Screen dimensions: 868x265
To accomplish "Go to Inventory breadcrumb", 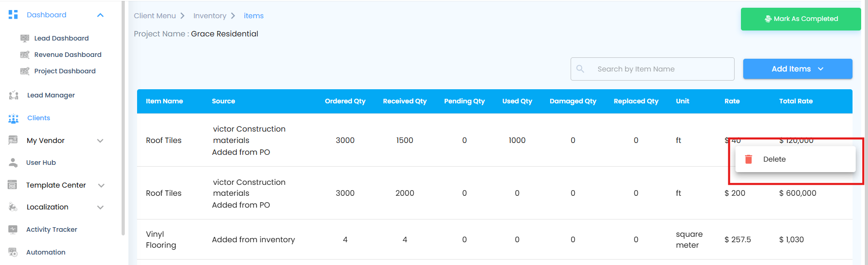I will [x=210, y=16].
